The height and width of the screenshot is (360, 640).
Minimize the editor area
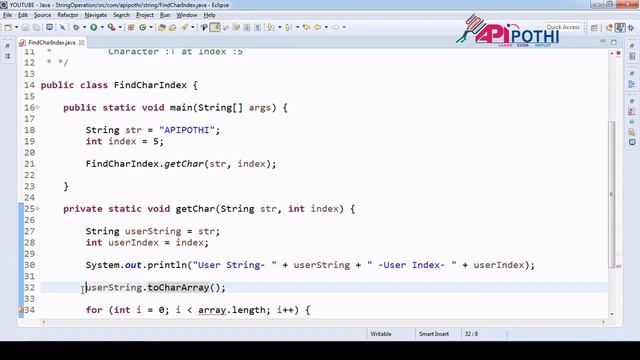[x=603, y=42]
